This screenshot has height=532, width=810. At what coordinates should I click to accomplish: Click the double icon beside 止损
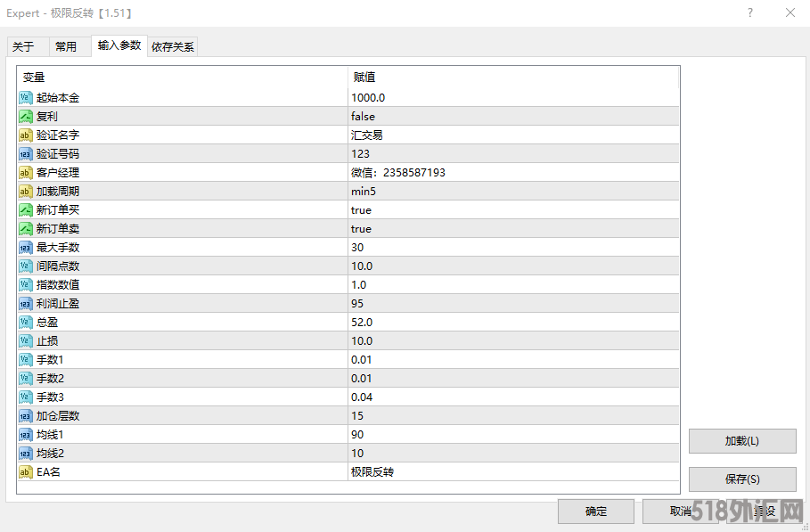pos(26,341)
